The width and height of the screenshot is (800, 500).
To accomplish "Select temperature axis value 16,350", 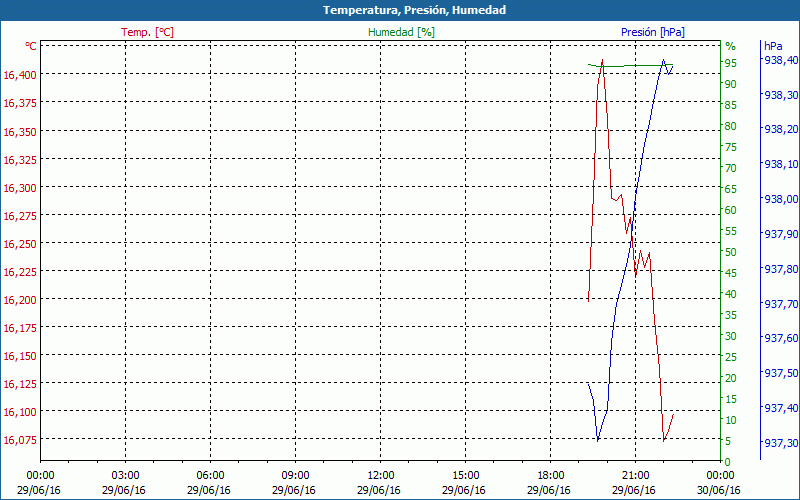I will point(20,132).
